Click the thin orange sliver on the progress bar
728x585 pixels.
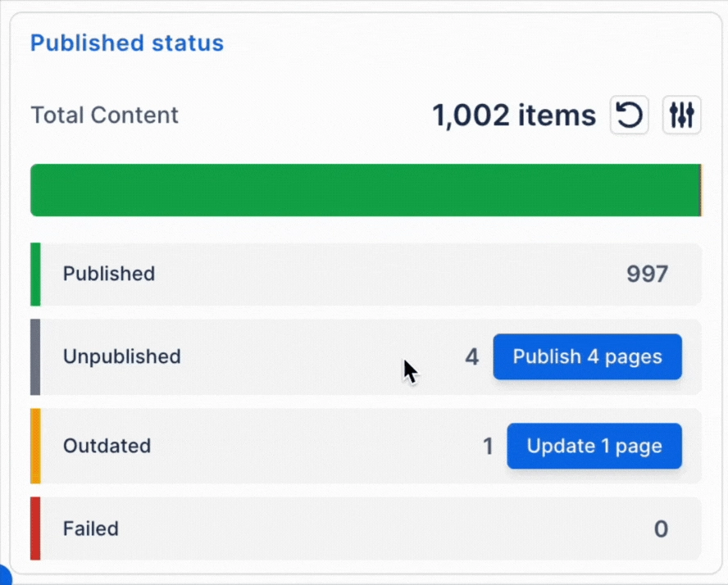701,189
